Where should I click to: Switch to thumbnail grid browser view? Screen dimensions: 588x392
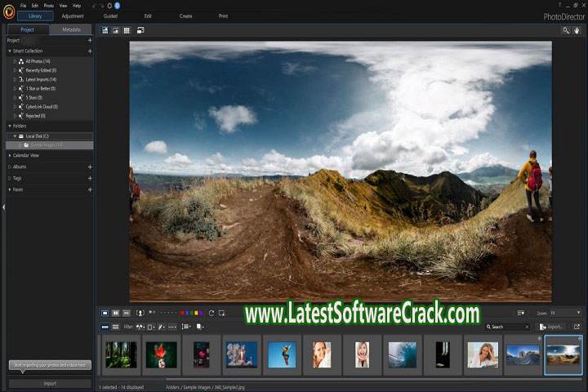[127, 30]
